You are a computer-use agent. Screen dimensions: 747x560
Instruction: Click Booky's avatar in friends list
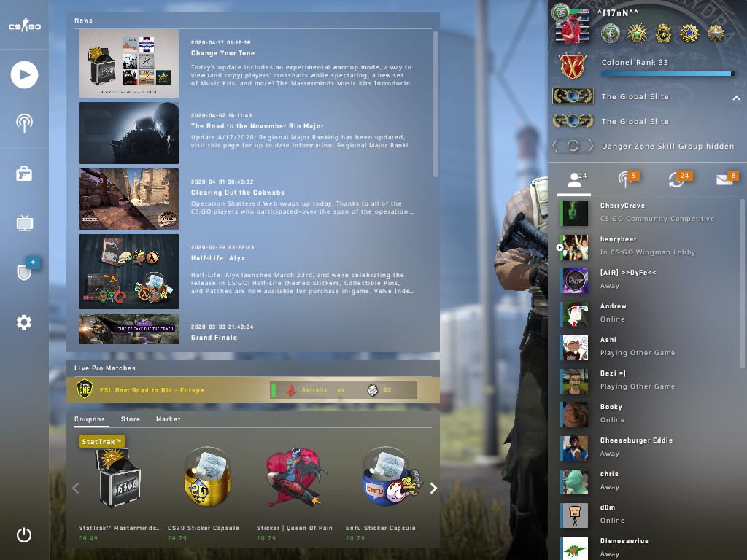pos(574,414)
